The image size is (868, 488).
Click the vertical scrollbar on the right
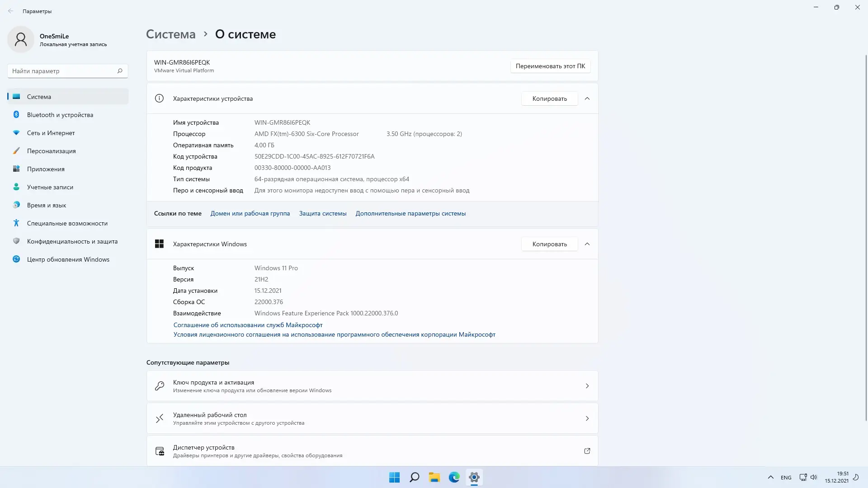866,237
